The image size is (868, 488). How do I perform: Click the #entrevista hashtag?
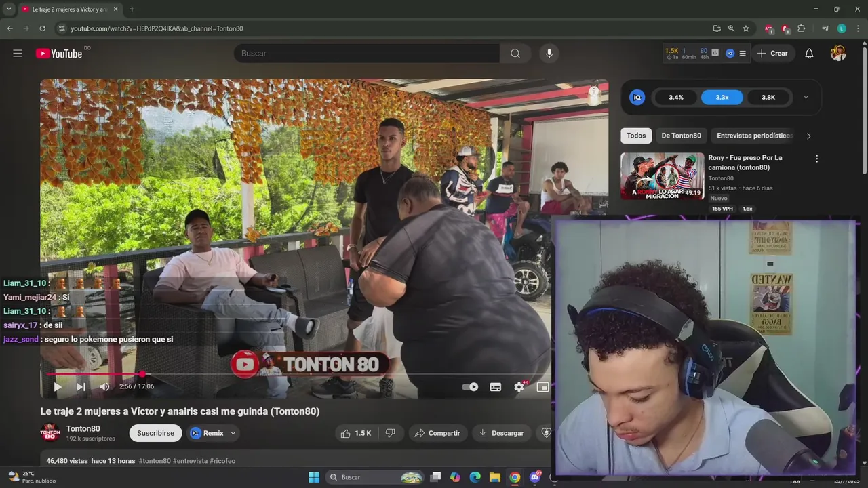pos(190,461)
